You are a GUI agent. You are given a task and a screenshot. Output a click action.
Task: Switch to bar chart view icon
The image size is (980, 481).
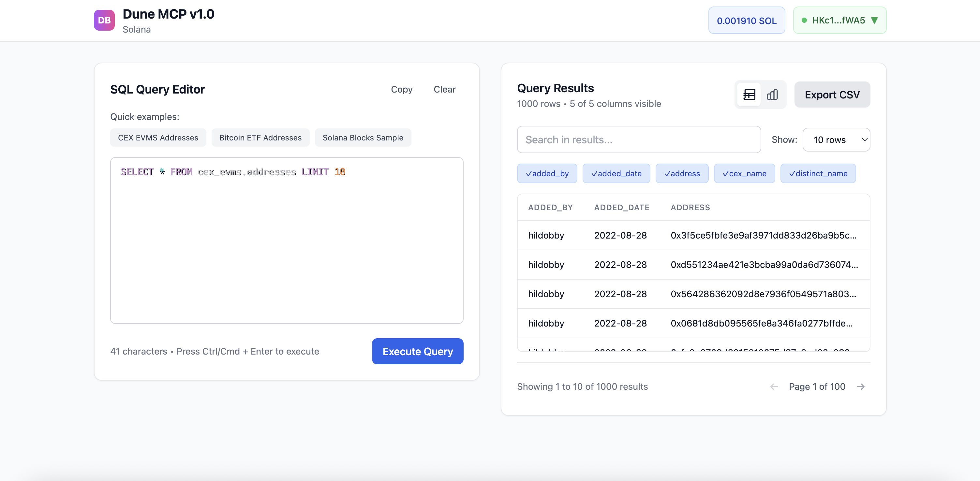(x=772, y=95)
